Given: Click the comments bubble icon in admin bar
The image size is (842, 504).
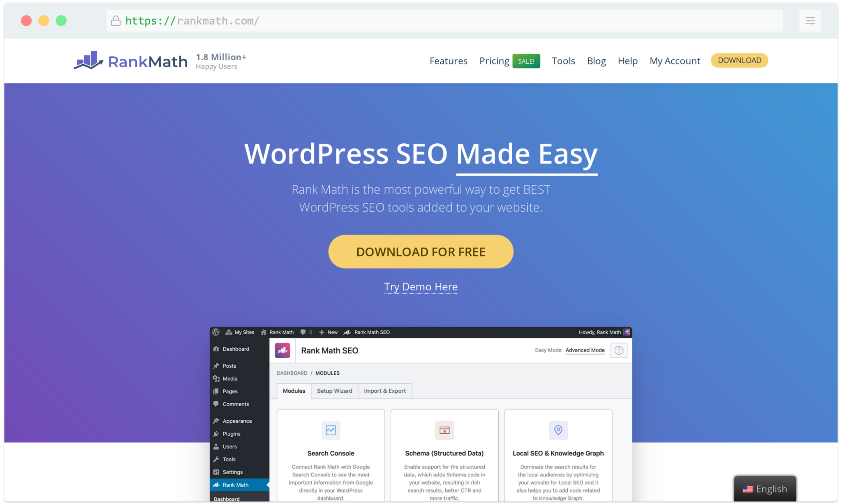Looking at the screenshot, I should point(303,332).
